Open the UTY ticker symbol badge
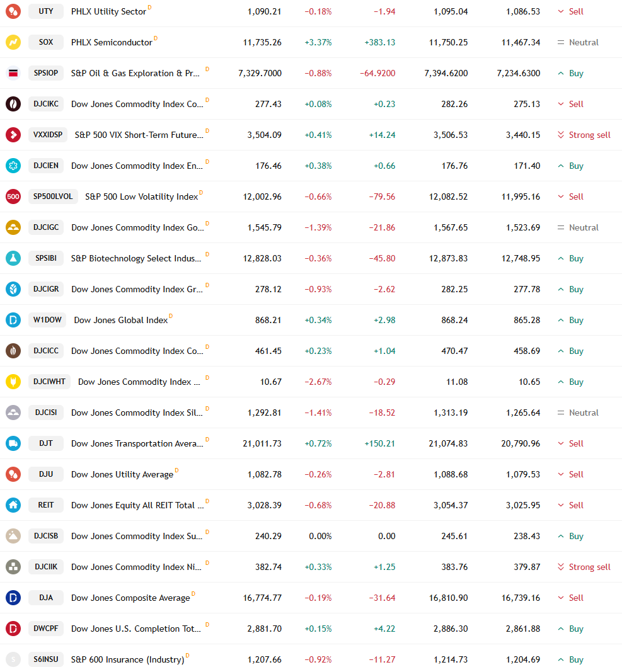622x672 pixels. pos(46,11)
